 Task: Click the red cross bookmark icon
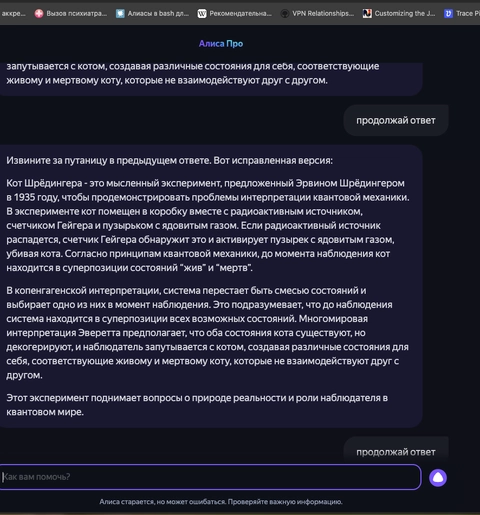pos(39,14)
